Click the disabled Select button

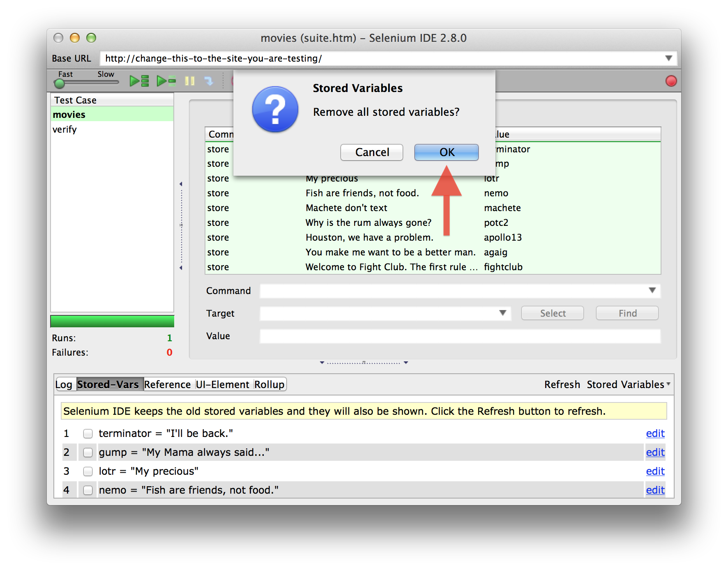tap(553, 313)
